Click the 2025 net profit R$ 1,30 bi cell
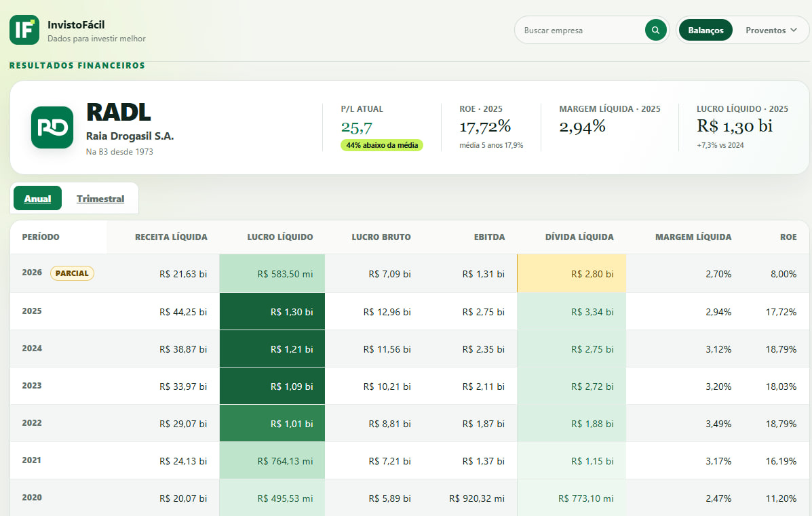Viewport: 812px width, 516px height. click(x=273, y=312)
